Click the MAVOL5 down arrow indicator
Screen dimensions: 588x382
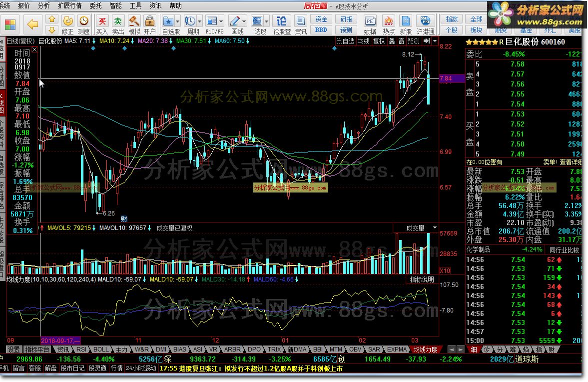tap(94, 228)
